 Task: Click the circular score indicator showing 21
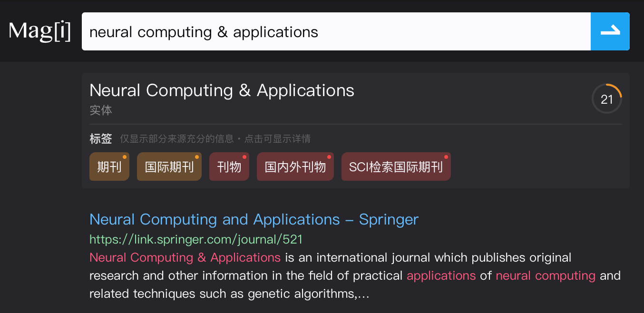(607, 99)
